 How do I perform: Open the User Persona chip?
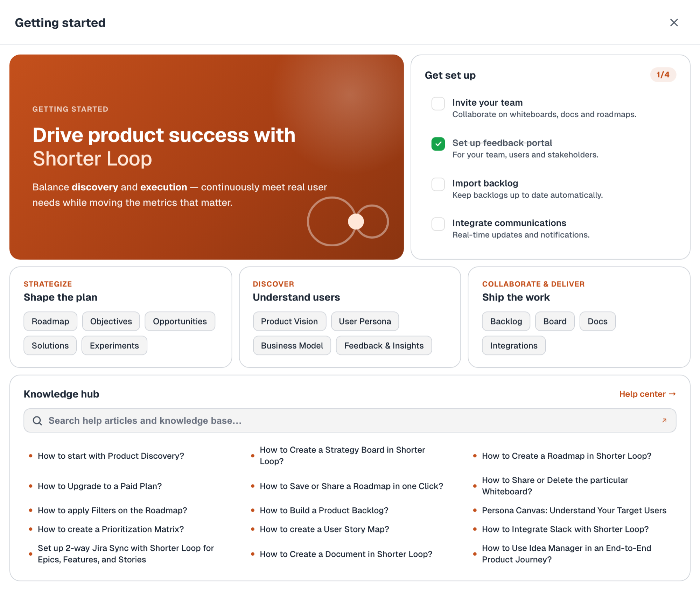(365, 321)
